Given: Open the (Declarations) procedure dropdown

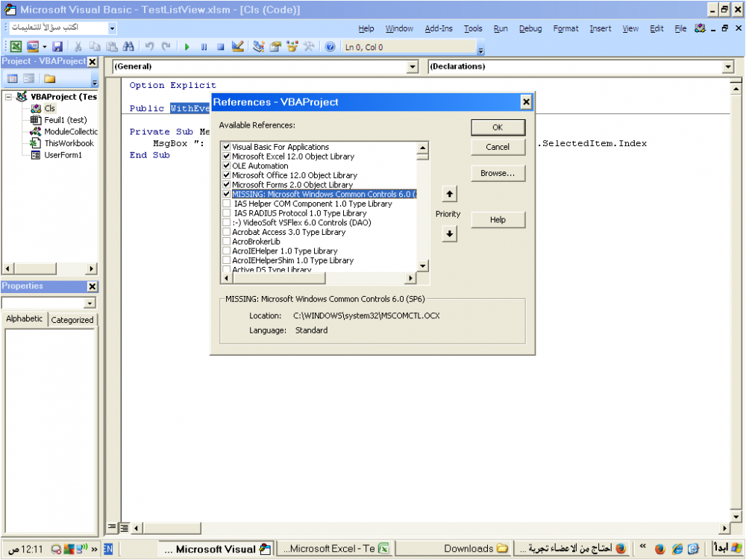Looking at the screenshot, I should (728, 66).
